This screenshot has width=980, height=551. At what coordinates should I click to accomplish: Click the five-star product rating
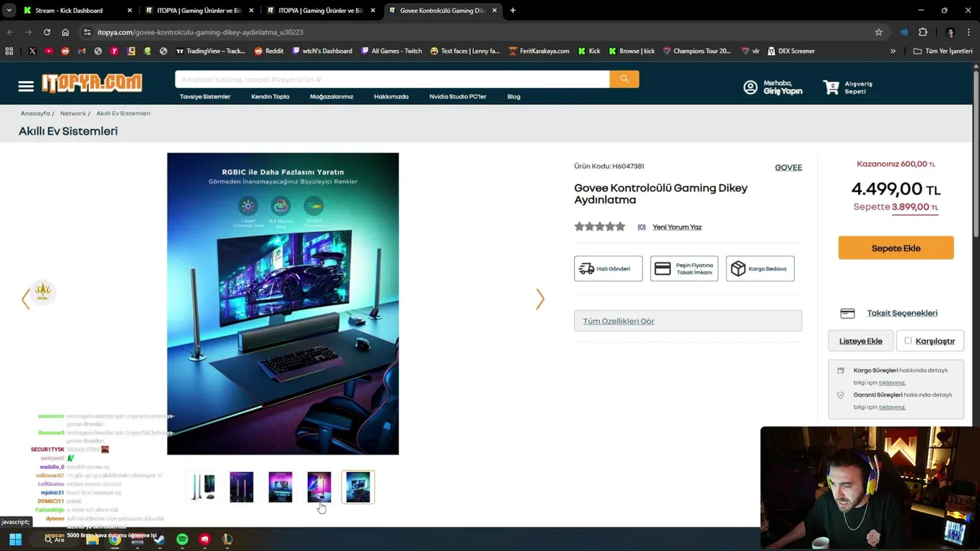tap(599, 227)
